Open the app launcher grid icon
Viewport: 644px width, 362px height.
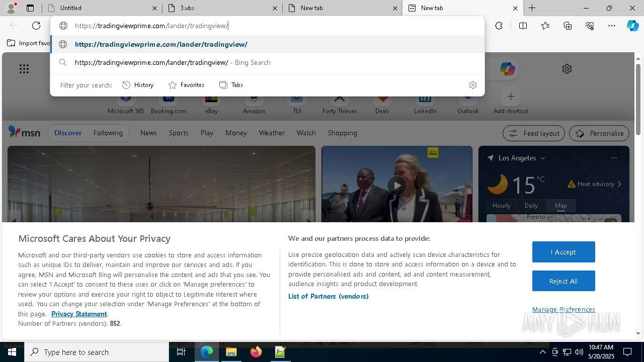24,69
